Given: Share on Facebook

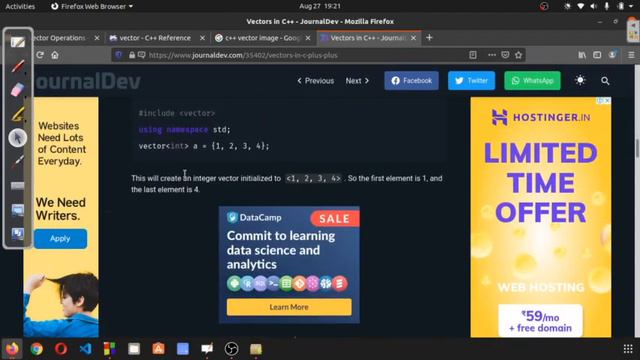Looking at the screenshot, I should tap(411, 80).
